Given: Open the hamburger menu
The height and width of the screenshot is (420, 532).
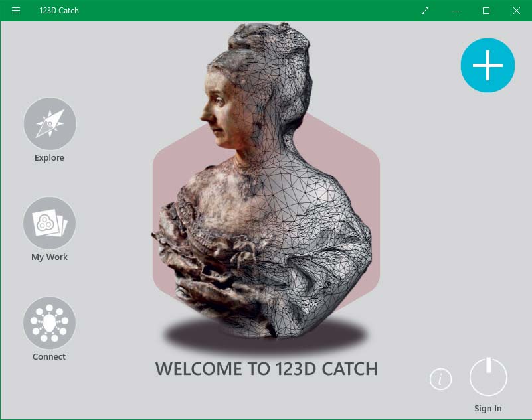Looking at the screenshot, I should pyautogui.click(x=15, y=11).
